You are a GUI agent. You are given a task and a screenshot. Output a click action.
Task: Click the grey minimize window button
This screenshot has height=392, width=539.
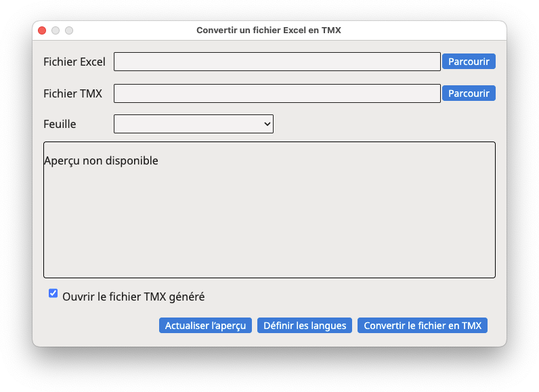[56, 30]
